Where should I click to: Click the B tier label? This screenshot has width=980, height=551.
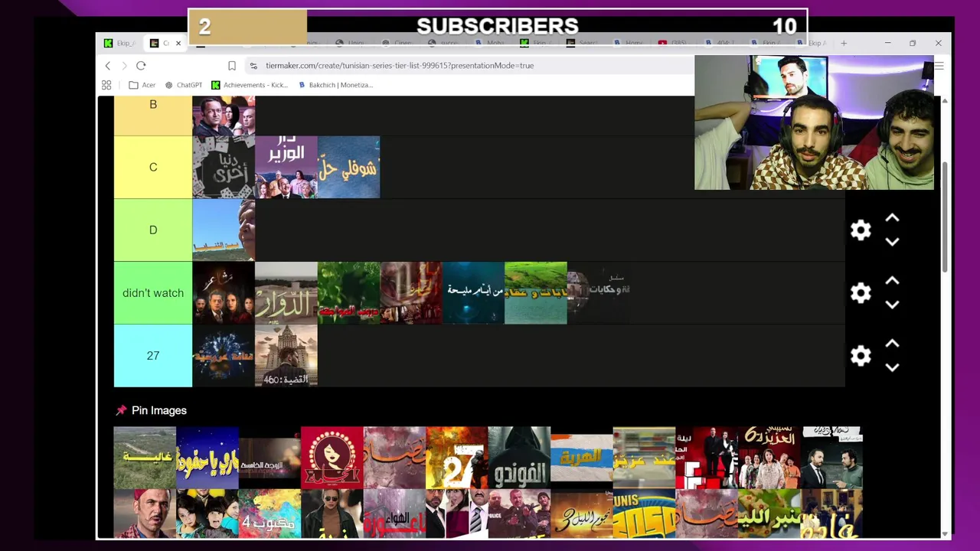click(153, 115)
